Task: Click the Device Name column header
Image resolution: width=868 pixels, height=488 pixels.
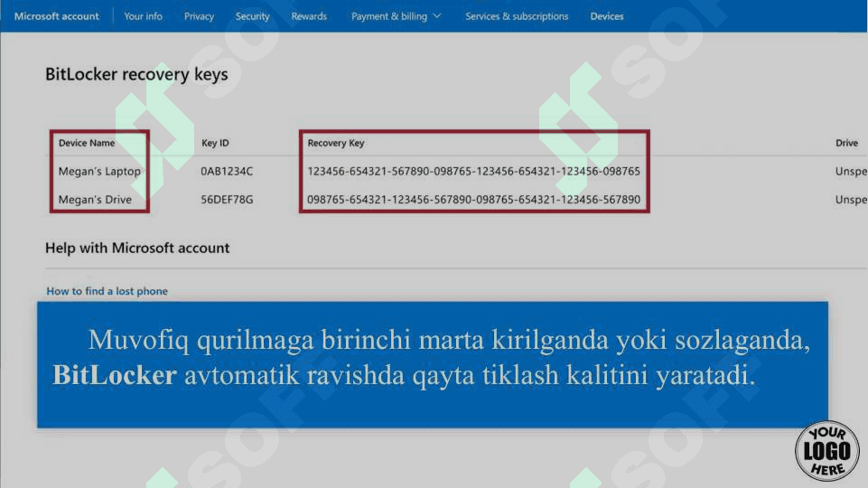Action: [87, 143]
